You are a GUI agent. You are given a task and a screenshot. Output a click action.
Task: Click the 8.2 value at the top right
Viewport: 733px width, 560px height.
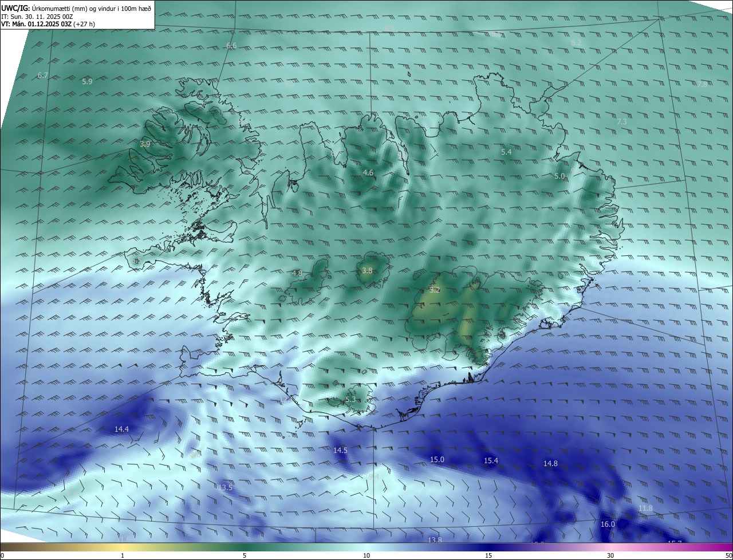tap(576, 42)
